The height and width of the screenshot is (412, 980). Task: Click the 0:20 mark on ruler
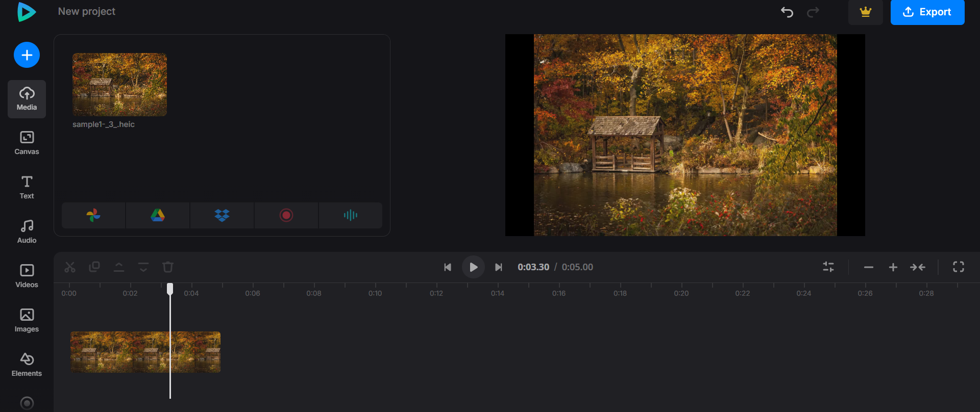[x=681, y=293]
